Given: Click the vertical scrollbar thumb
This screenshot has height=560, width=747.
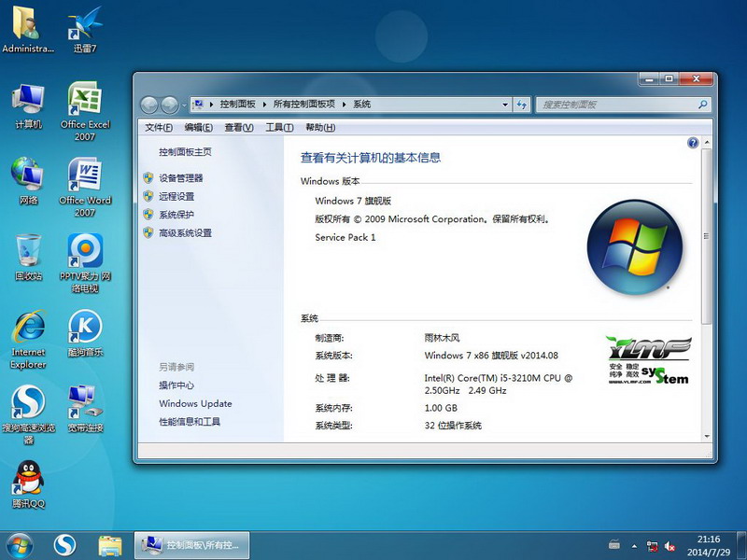Looking at the screenshot, I should click(x=706, y=236).
